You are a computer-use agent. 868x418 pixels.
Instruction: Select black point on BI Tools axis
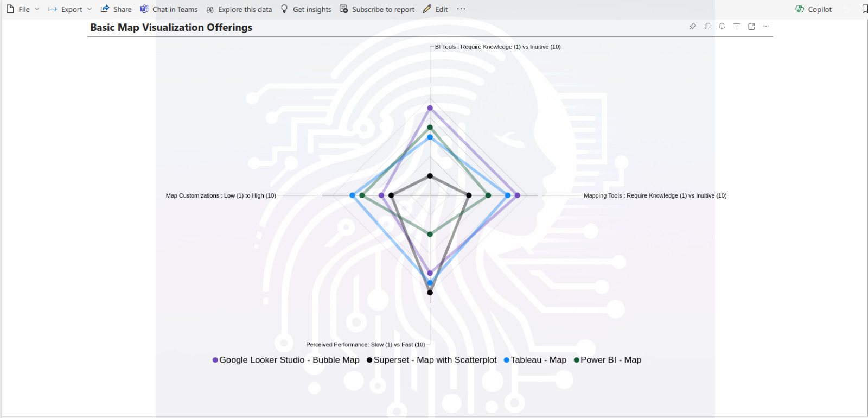tap(430, 176)
